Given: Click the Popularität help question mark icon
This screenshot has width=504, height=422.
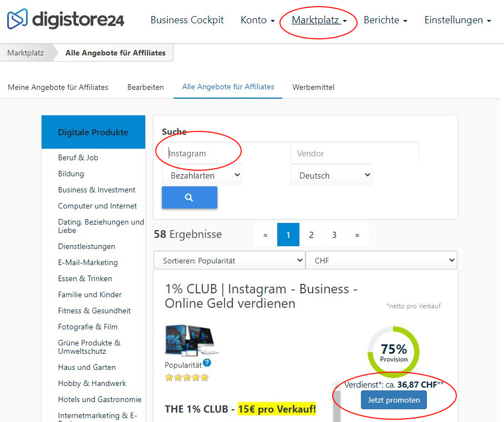Looking at the screenshot, I should pos(207,363).
